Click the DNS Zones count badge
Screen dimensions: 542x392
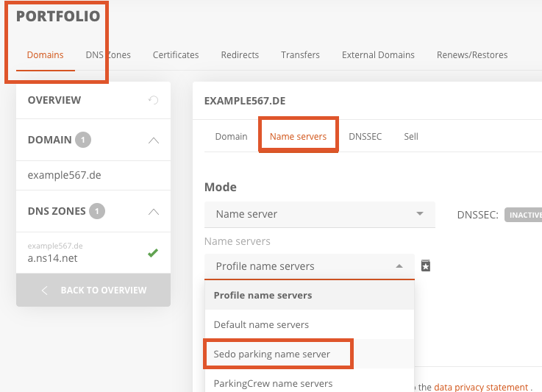click(x=97, y=211)
